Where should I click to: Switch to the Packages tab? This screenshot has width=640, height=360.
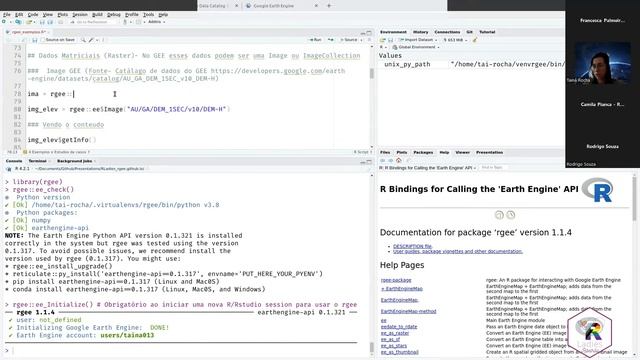click(x=423, y=152)
